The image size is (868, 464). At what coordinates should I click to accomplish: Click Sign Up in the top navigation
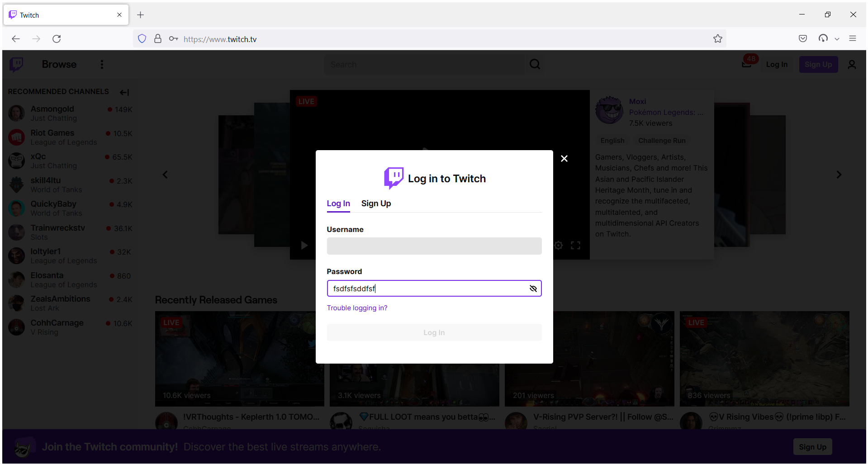pyautogui.click(x=818, y=65)
